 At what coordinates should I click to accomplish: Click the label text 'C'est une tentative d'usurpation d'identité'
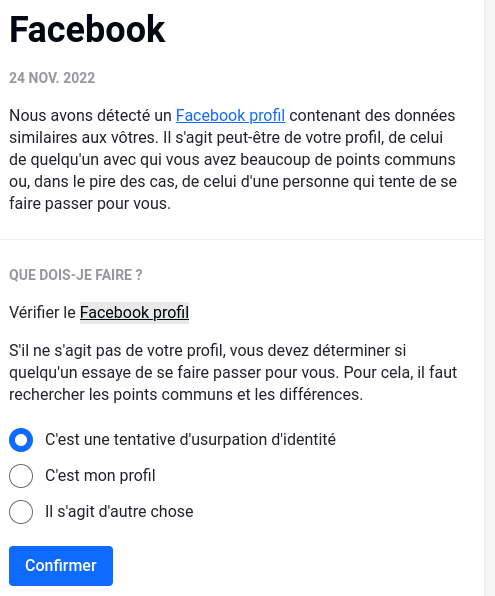point(190,440)
